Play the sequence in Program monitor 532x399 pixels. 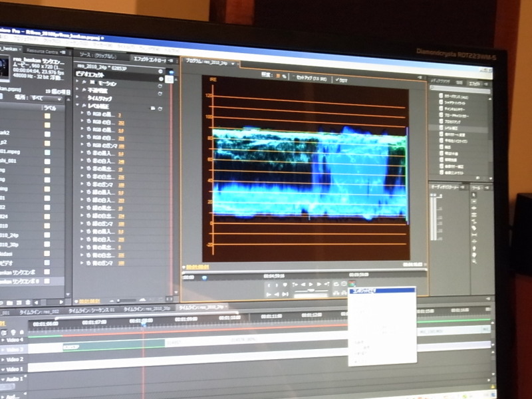pyautogui.click(x=311, y=285)
